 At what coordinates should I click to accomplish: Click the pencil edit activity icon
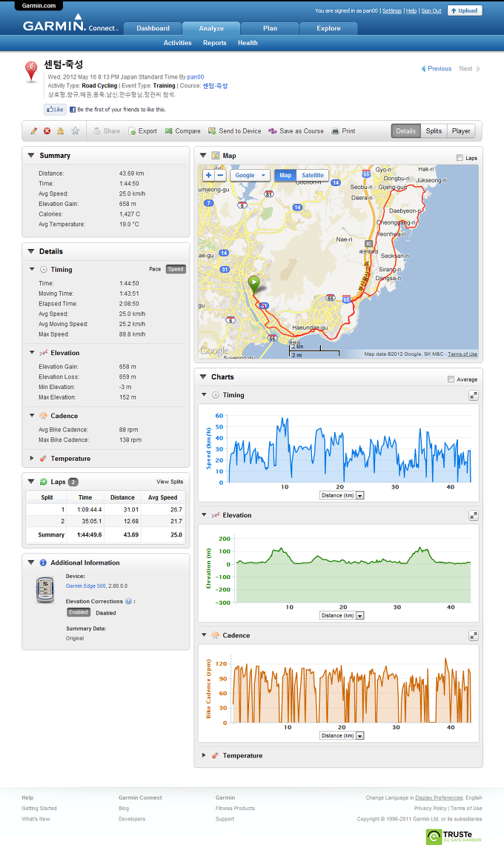pos(33,131)
